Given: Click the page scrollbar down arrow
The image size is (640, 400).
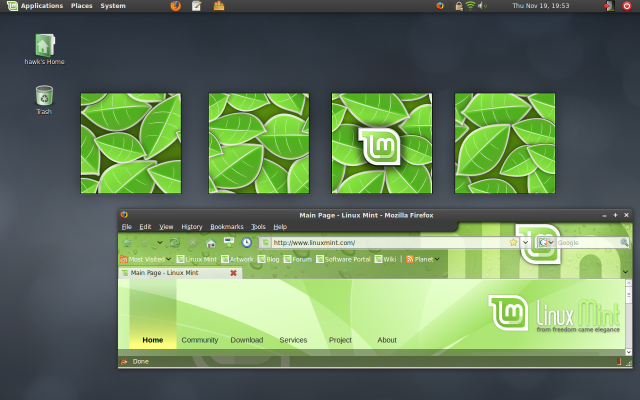Looking at the screenshot, I should pyautogui.click(x=629, y=352).
